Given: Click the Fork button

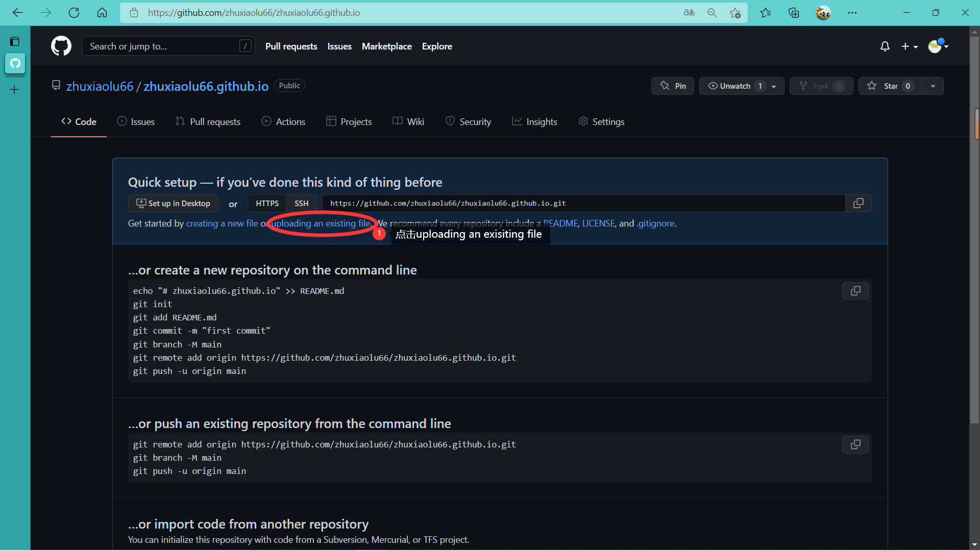Looking at the screenshot, I should point(821,86).
